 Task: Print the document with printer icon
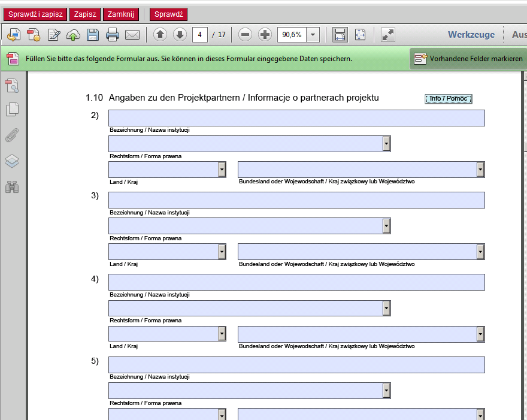point(112,35)
